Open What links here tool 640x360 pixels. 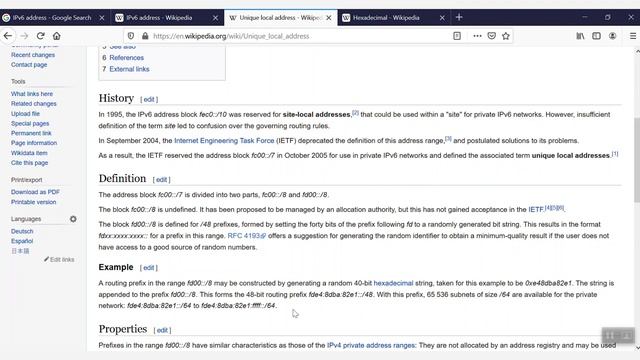pos(32,94)
